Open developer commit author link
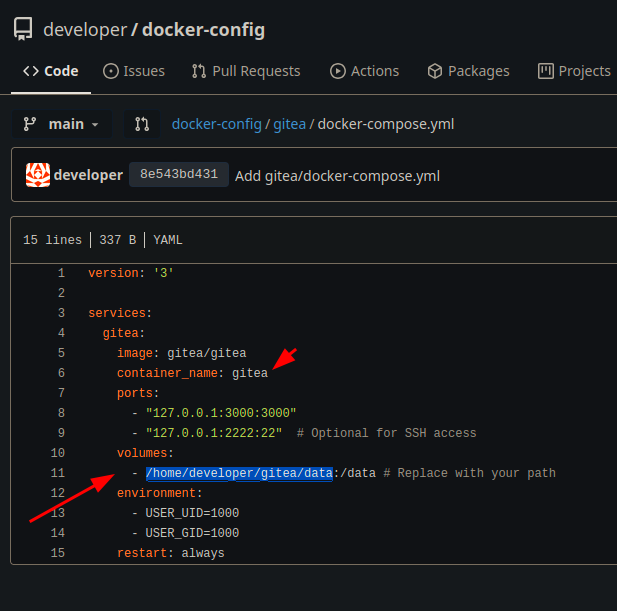Image resolution: width=617 pixels, height=611 pixels. point(88,175)
